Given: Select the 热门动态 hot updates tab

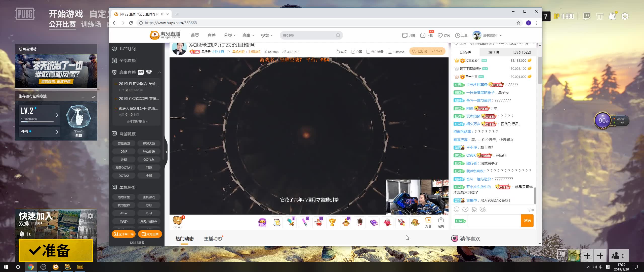Looking at the screenshot, I should click(x=184, y=239).
